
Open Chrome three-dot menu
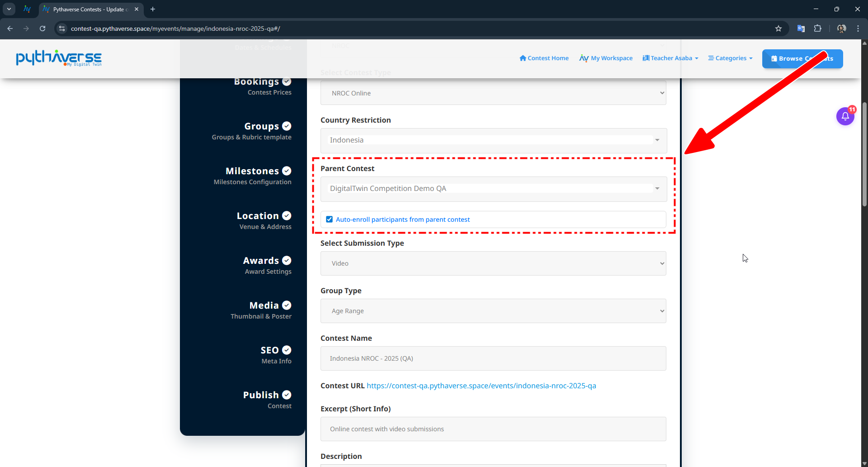(858, 29)
